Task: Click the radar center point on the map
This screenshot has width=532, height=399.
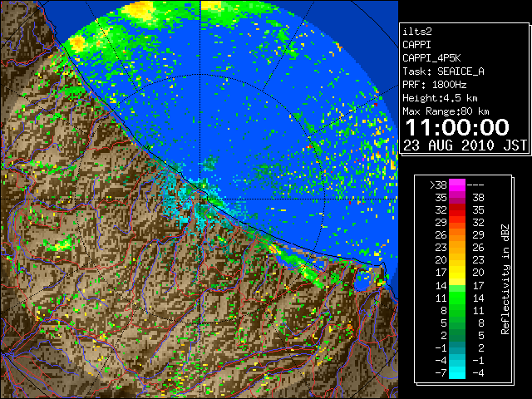Action: coord(200,199)
